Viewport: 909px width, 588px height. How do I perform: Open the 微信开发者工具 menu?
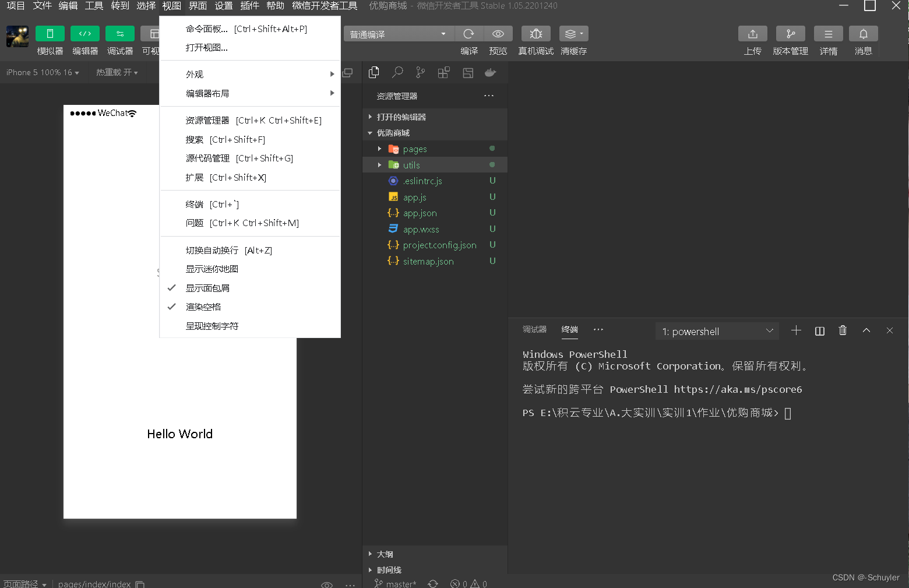(x=325, y=6)
